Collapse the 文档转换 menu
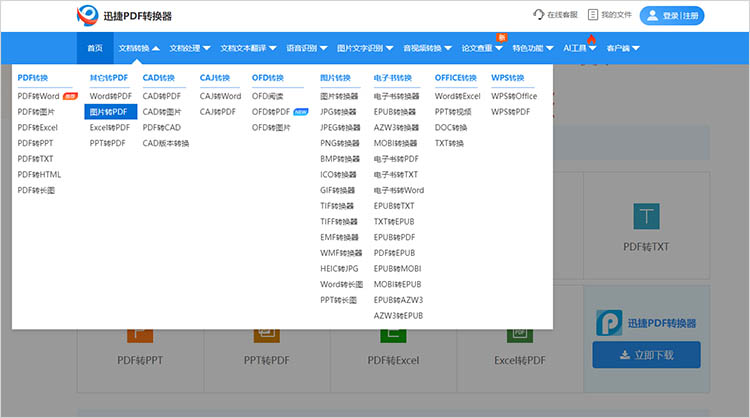750x418 pixels. [139, 48]
